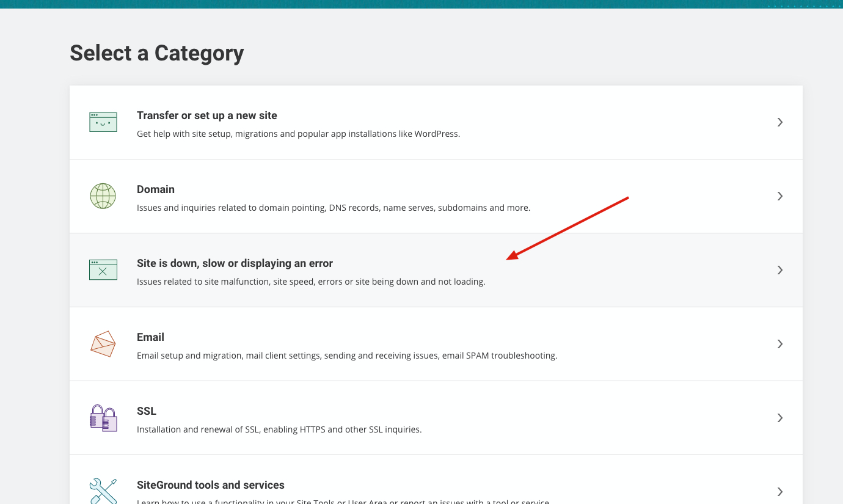The height and width of the screenshot is (504, 843).
Task: Click the Transfer or set up a new site icon
Action: coord(103,122)
